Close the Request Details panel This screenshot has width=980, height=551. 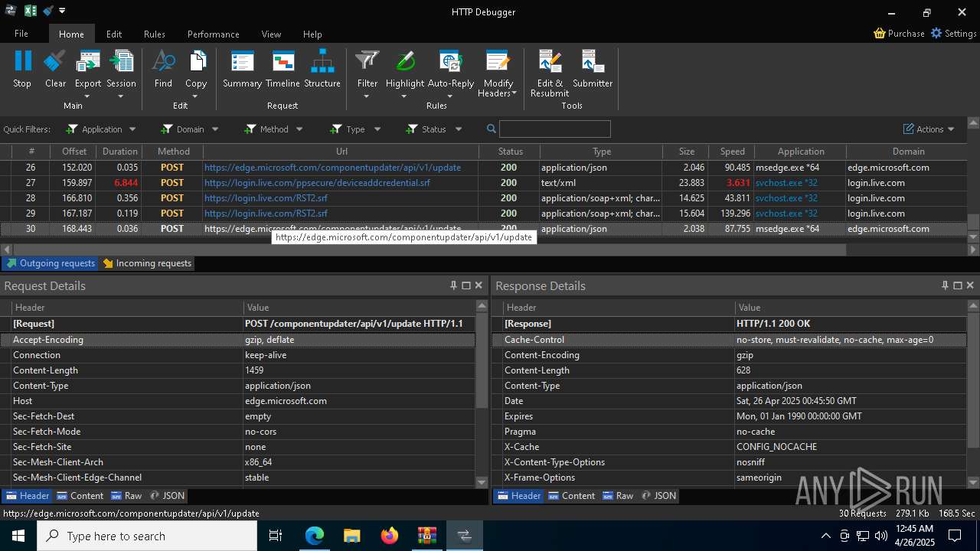(x=479, y=285)
